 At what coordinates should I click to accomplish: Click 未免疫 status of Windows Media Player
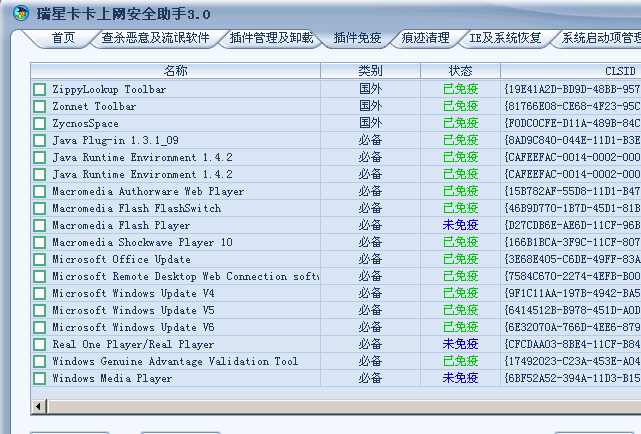[x=460, y=378]
